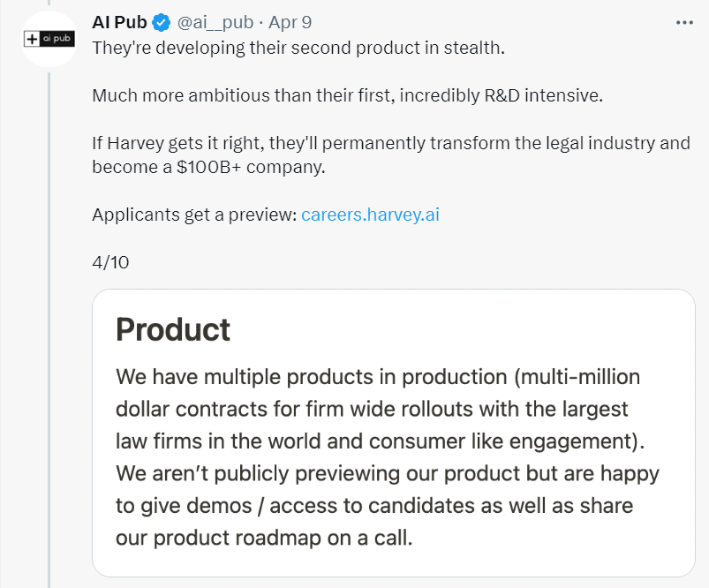The width and height of the screenshot is (709, 588).
Task: Follow the careers.harvey.ai link
Action: click(x=370, y=215)
